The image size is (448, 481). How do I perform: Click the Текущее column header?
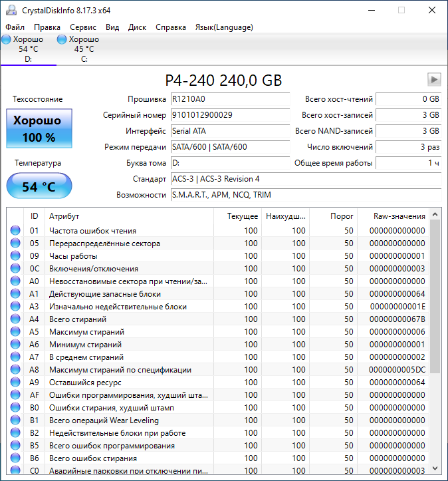point(238,216)
